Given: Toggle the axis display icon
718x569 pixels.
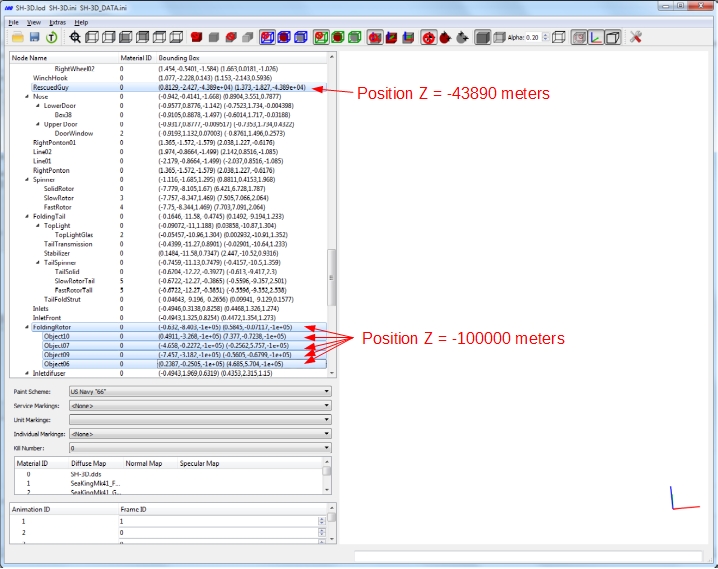Looking at the screenshot, I should (x=596, y=38).
